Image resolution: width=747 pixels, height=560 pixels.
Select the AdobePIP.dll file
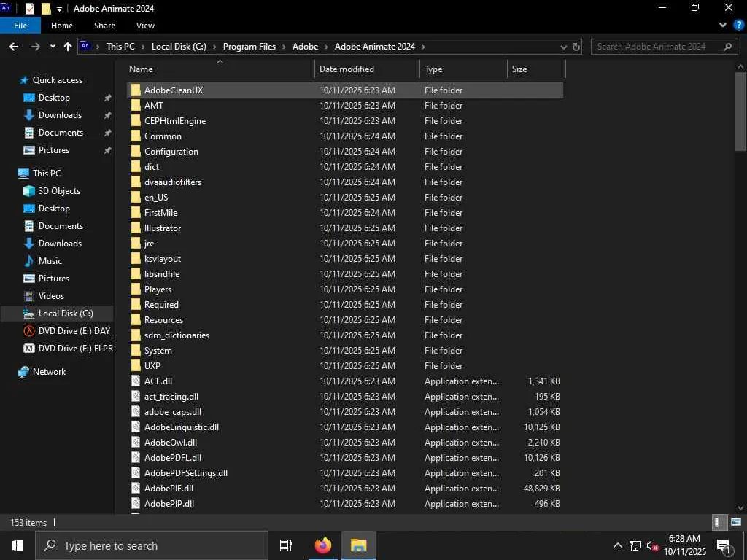point(169,503)
